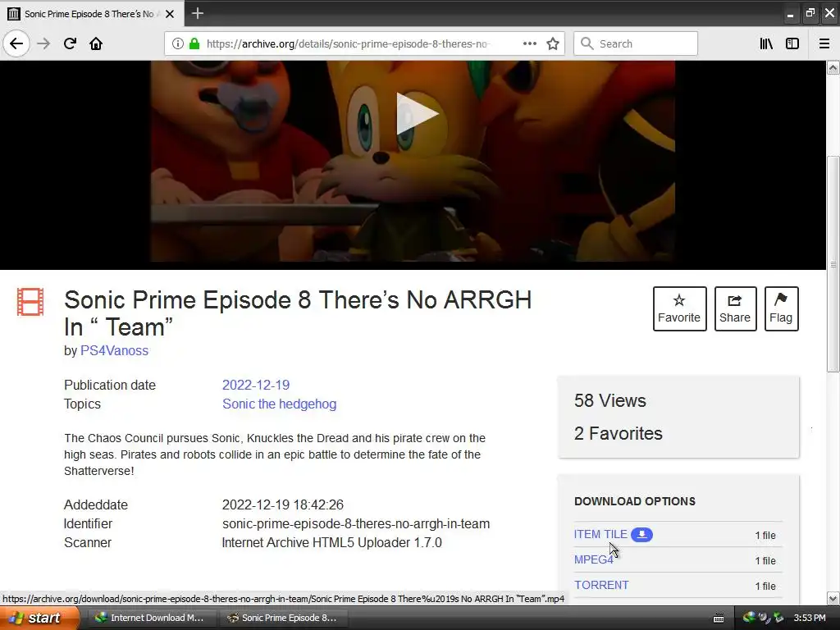Click the page title Sonic Prime Episode 8

(x=297, y=313)
